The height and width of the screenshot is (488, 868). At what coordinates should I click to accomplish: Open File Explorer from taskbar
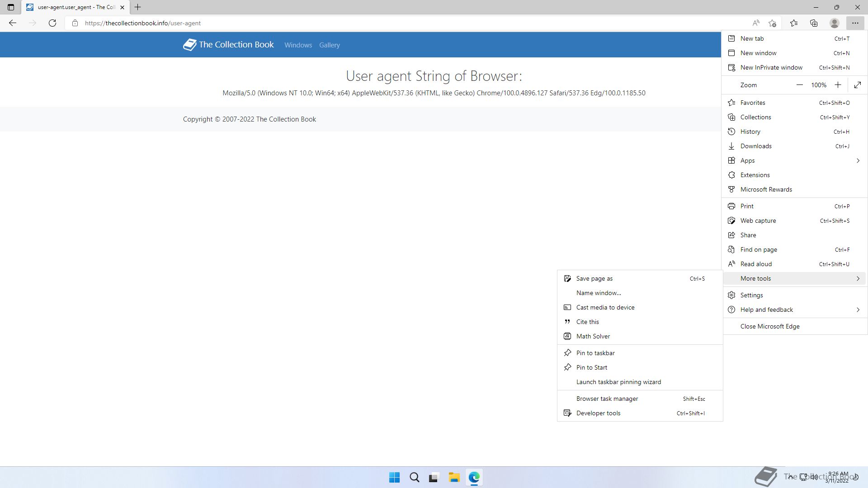tap(454, 477)
